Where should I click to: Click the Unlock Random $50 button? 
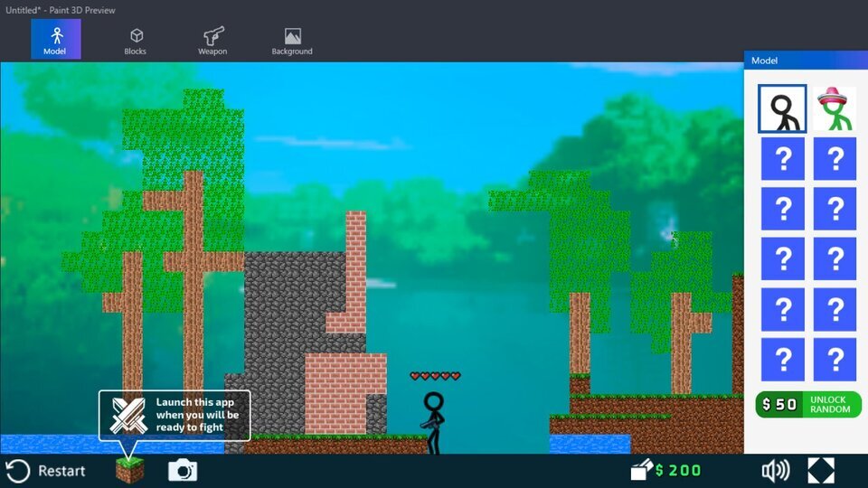(808, 405)
